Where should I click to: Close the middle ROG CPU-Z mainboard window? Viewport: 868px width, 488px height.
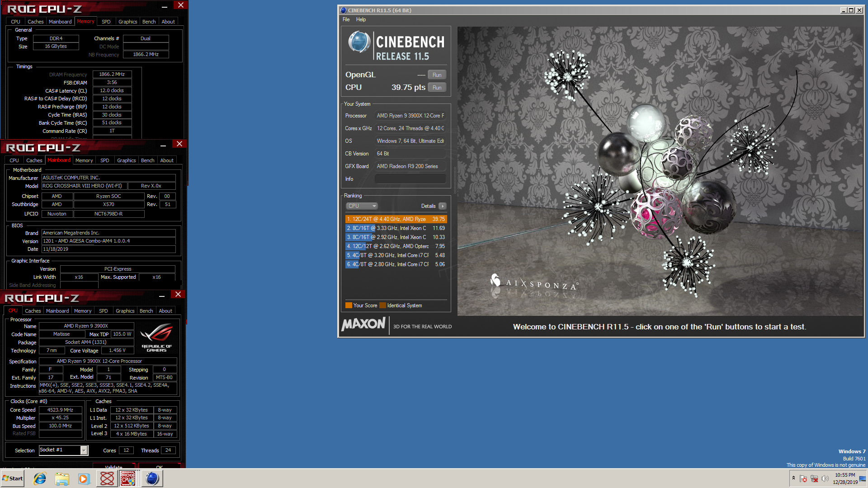pyautogui.click(x=179, y=144)
